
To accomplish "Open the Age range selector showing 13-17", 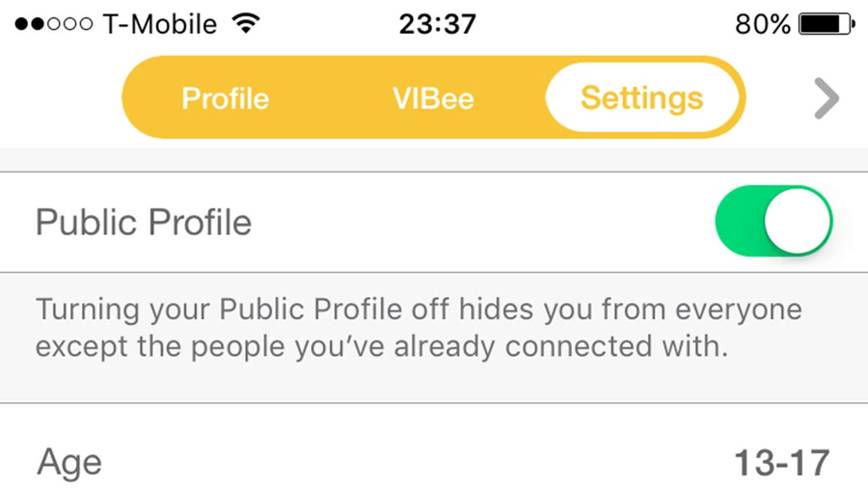I will coord(781,463).
